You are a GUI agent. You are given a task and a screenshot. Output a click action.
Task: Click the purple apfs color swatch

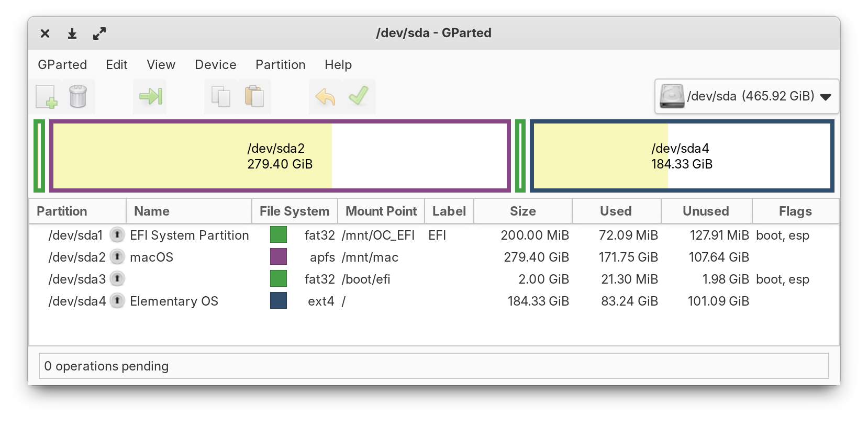[x=279, y=257]
